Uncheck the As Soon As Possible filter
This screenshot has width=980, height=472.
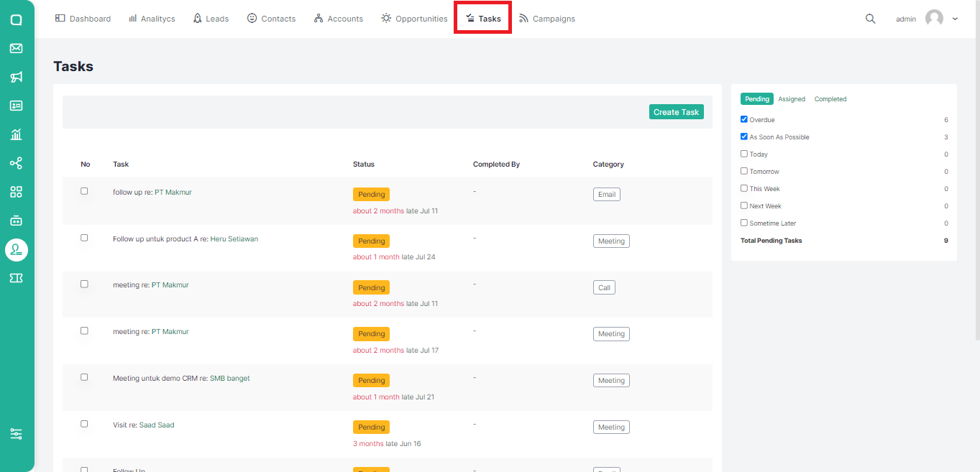point(744,136)
